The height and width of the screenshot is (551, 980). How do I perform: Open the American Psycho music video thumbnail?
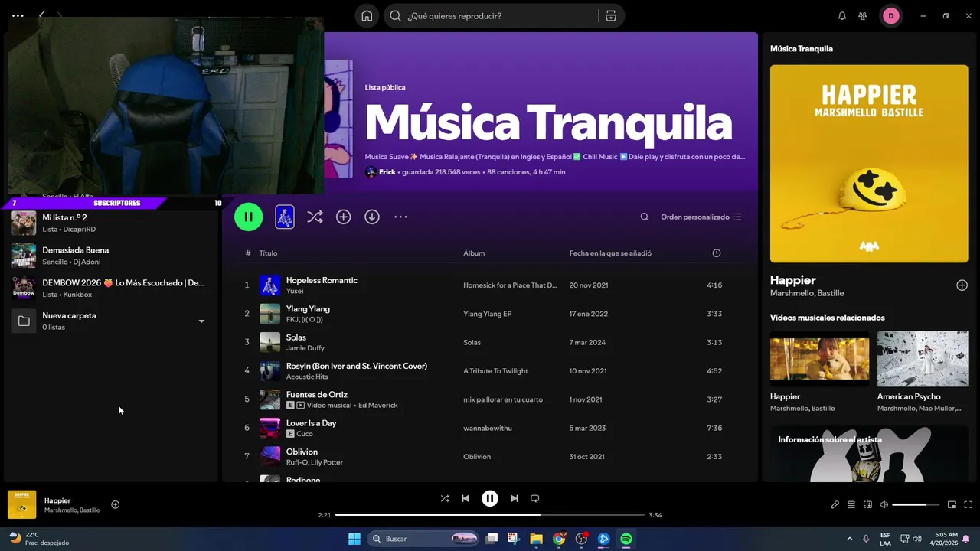(x=923, y=359)
